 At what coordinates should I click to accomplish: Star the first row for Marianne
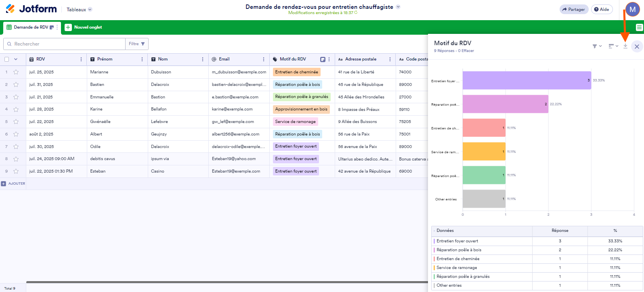coord(16,72)
